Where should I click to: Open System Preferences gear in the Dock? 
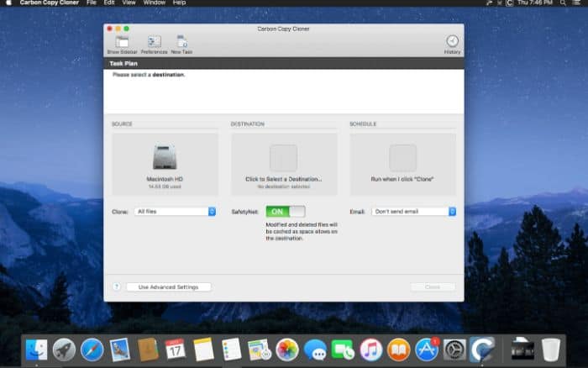point(454,350)
